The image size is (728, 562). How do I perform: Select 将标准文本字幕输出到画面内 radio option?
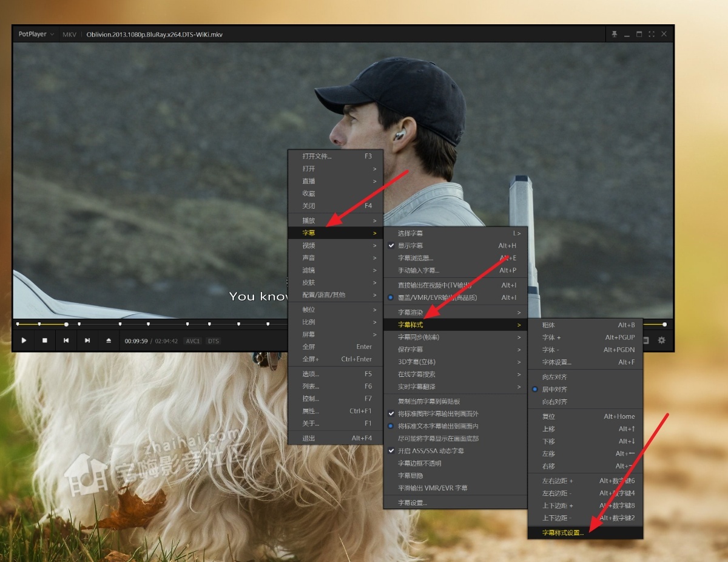[456, 426]
